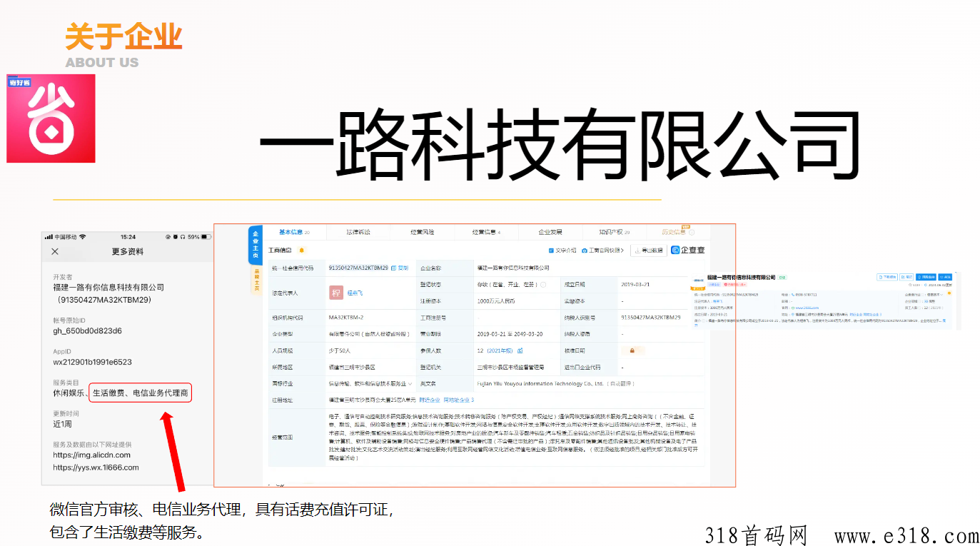Viewport: 980px width, 546px height.
Task: Close the 更多资料 page with the X icon
Action: (55, 251)
